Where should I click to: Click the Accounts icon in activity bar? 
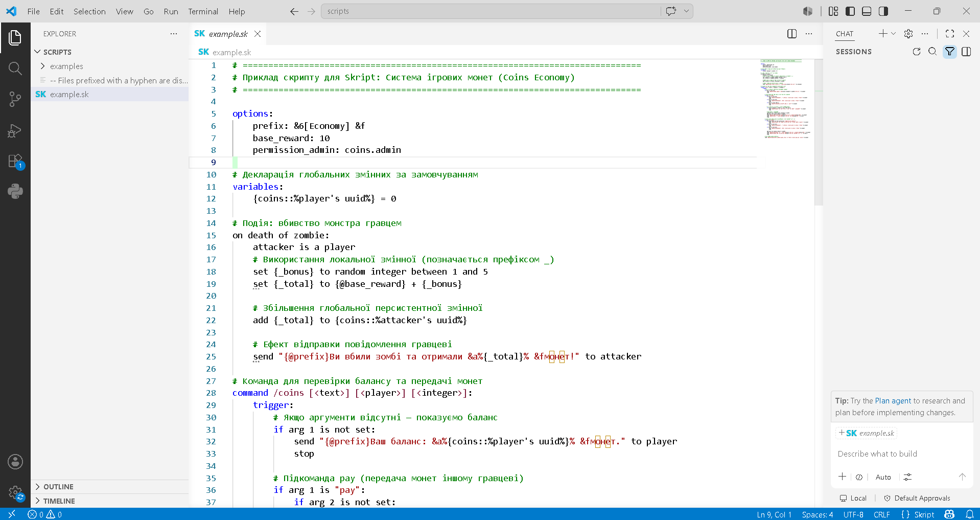coord(15,462)
